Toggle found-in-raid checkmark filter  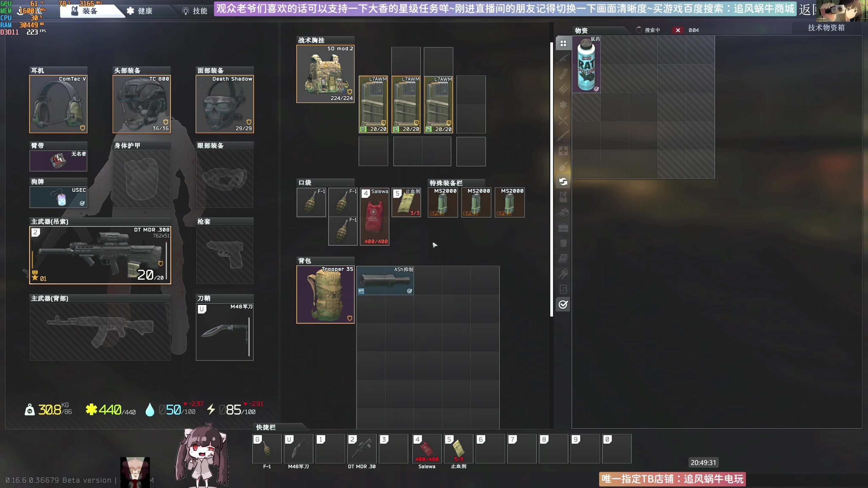pyautogui.click(x=563, y=304)
